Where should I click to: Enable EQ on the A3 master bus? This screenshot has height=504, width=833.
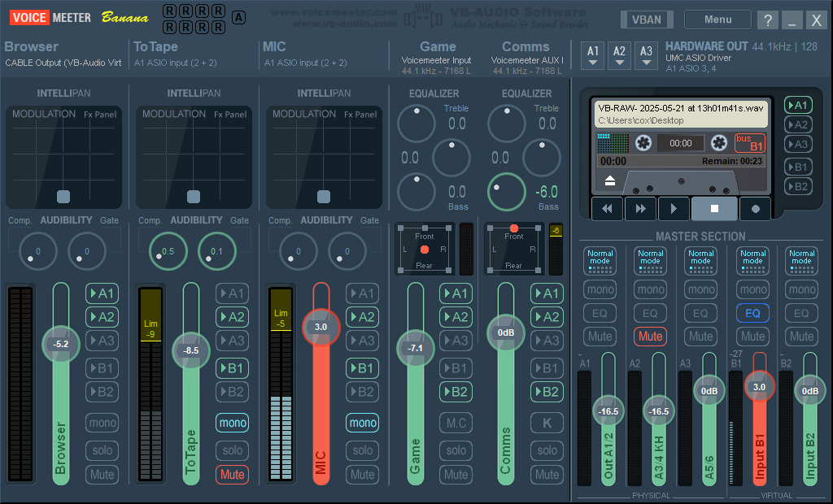click(700, 313)
